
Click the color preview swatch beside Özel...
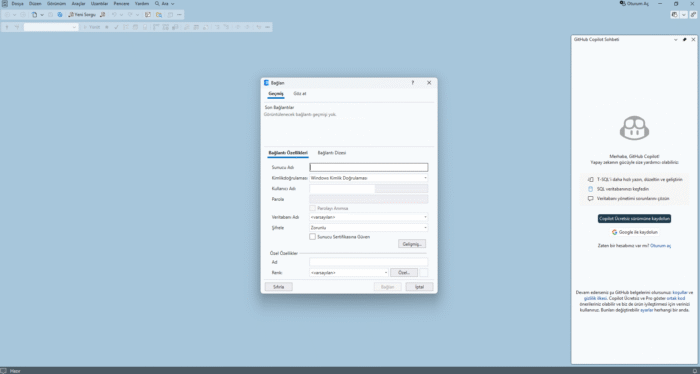pos(424,273)
